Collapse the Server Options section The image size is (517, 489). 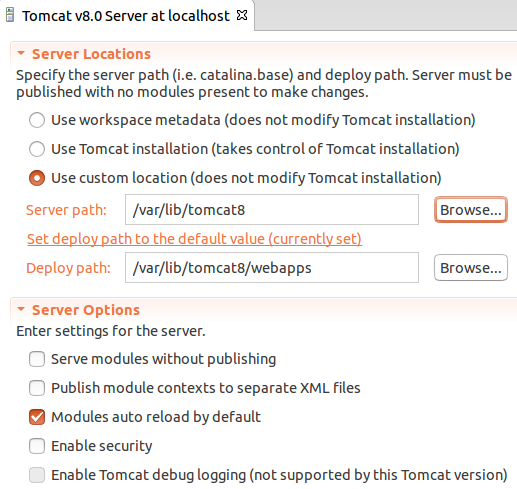pos(21,309)
